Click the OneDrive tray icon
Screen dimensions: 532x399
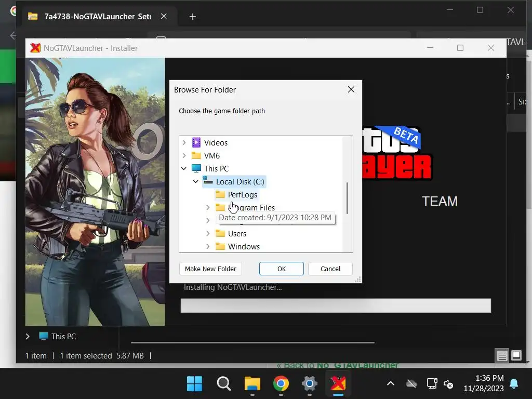coord(411,384)
